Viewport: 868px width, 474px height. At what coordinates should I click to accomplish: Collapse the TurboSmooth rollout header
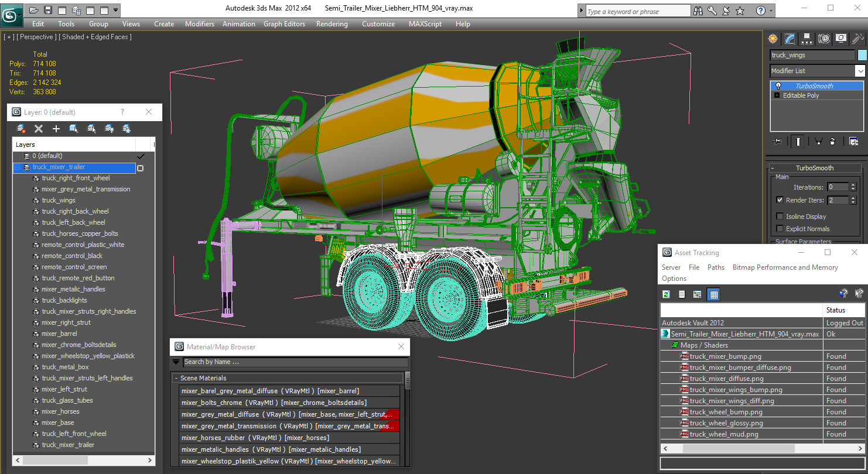click(x=814, y=168)
